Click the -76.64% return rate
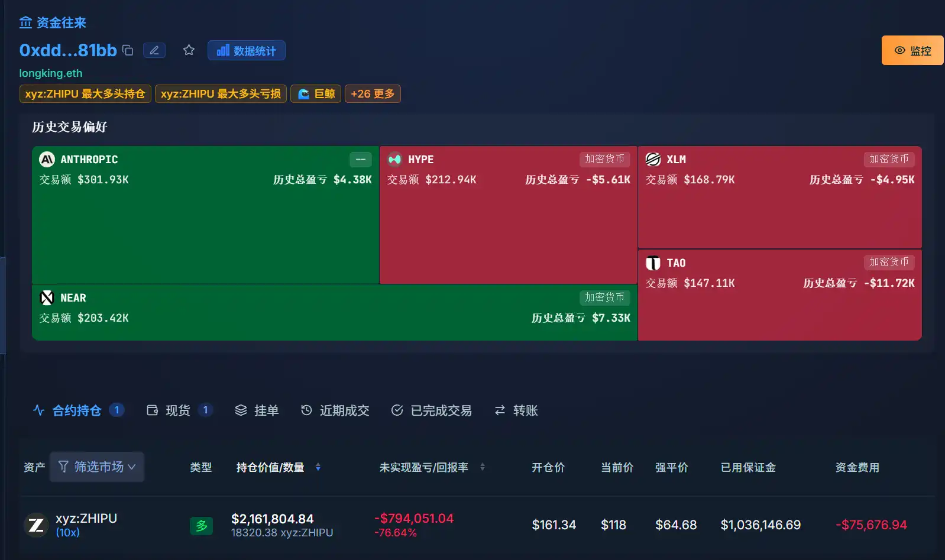945x560 pixels. (396, 533)
